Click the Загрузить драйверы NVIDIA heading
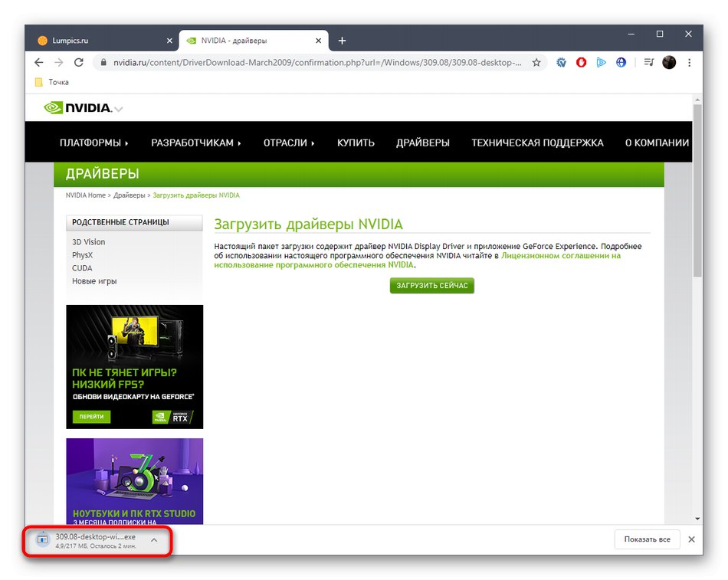This screenshot has height=580, width=728. click(308, 224)
